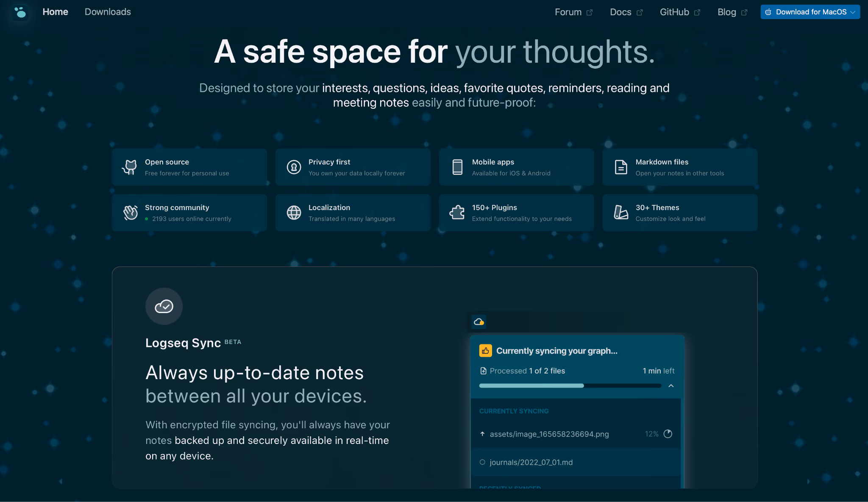
Task: Click the Apple icon in download button
Action: coord(768,12)
